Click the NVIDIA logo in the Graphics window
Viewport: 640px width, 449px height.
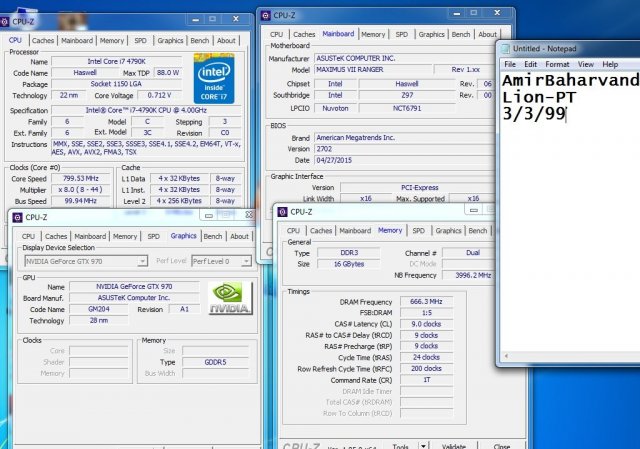pyautogui.click(x=230, y=297)
